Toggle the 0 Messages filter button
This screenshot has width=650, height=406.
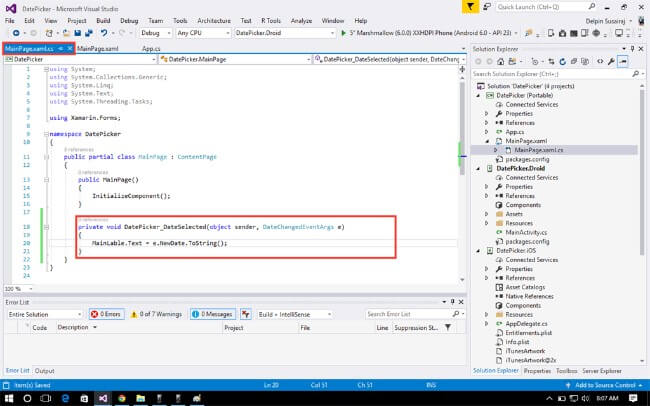[213, 314]
